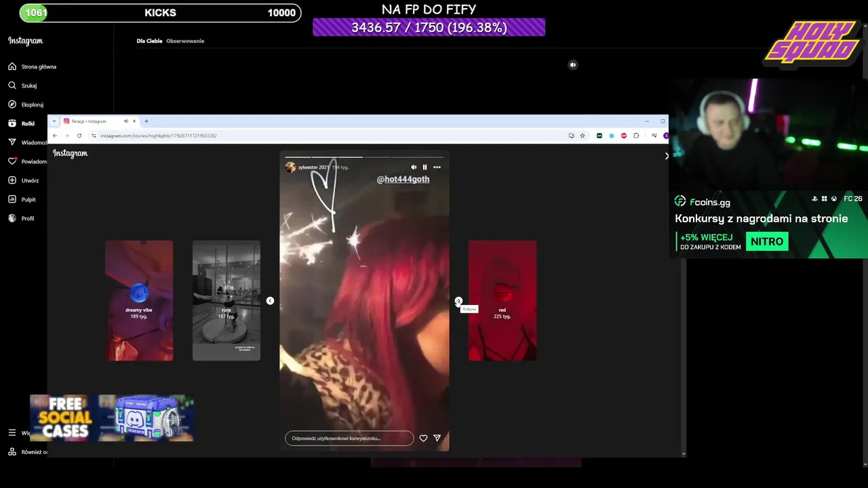The height and width of the screenshot is (488, 868).
Task: Click the KICKS goal progress bar
Action: pyautogui.click(x=160, y=12)
